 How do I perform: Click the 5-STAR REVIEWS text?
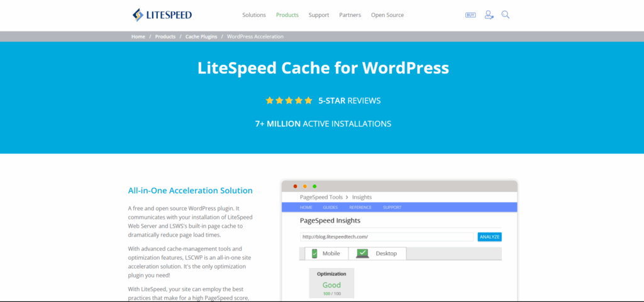click(x=350, y=101)
